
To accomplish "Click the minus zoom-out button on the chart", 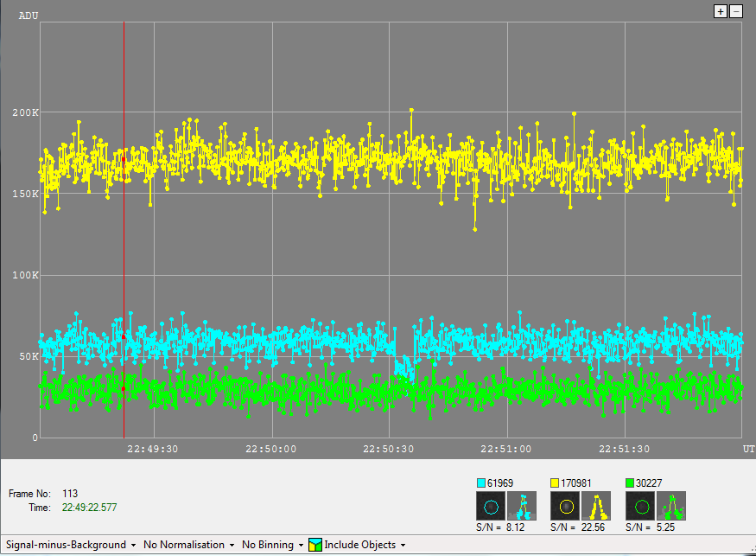I will coord(736,11).
